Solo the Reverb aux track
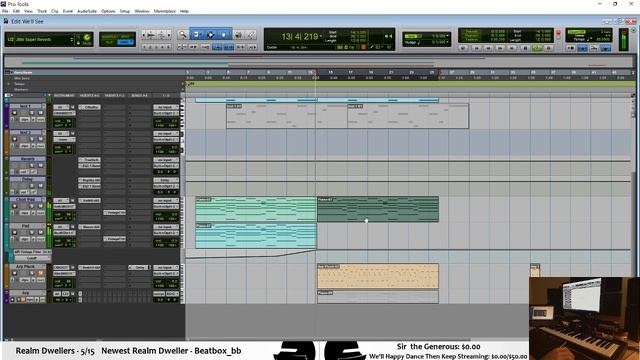This screenshot has height=360, width=640. click(31, 165)
